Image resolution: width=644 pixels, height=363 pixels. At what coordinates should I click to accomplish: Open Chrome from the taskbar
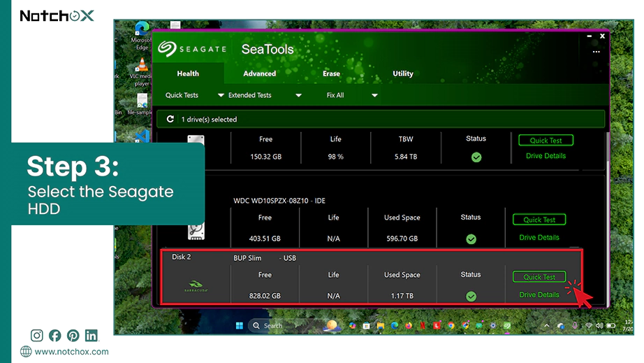point(451,326)
